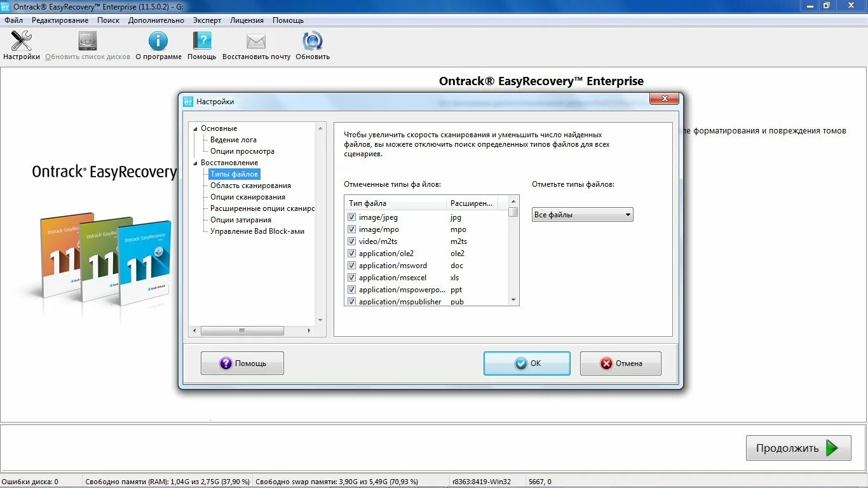Click the tree panel scroll-right arrow

[x=309, y=330]
